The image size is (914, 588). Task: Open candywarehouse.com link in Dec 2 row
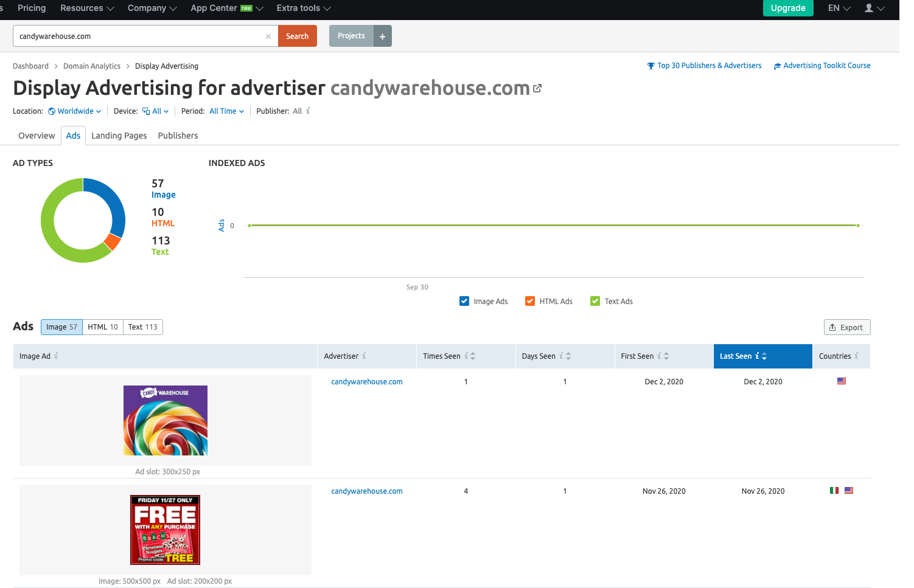[x=367, y=382]
